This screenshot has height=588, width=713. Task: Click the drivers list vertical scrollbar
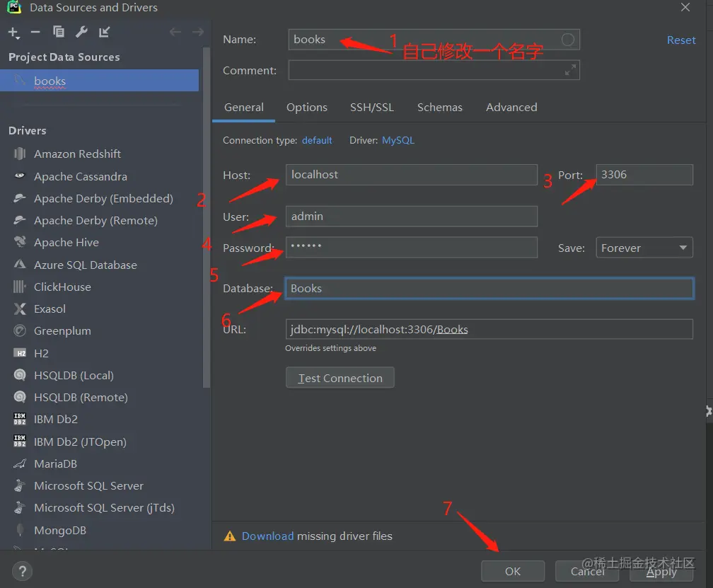click(x=207, y=217)
